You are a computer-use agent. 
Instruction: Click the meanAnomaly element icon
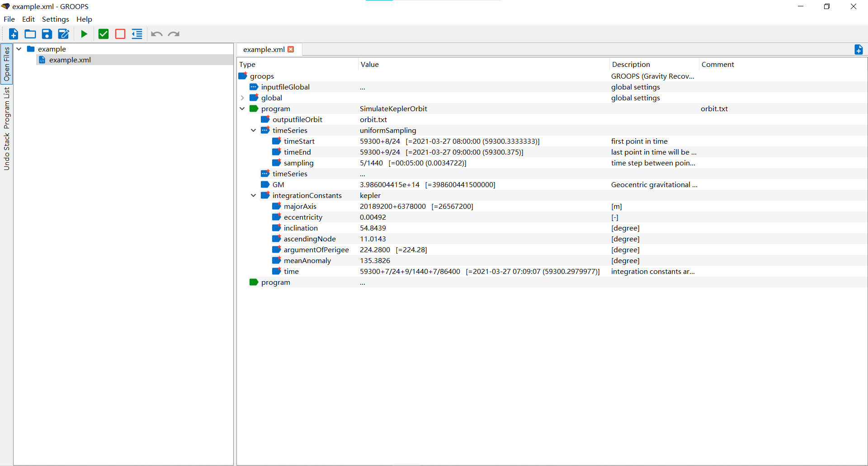pos(277,260)
